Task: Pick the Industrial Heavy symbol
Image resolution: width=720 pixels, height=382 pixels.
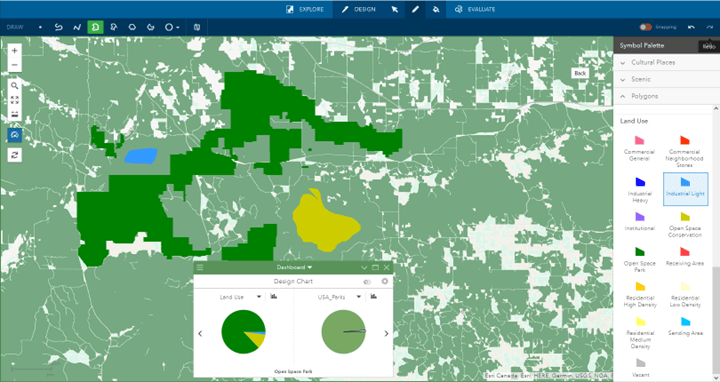Action: click(640, 190)
